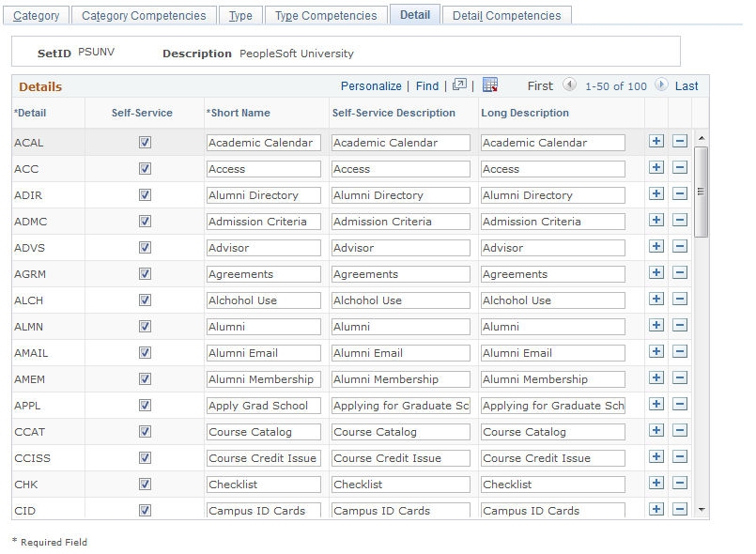This screenshot has height=554, width=756.
Task: Select the Detail tab
Action: click(x=415, y=14)
